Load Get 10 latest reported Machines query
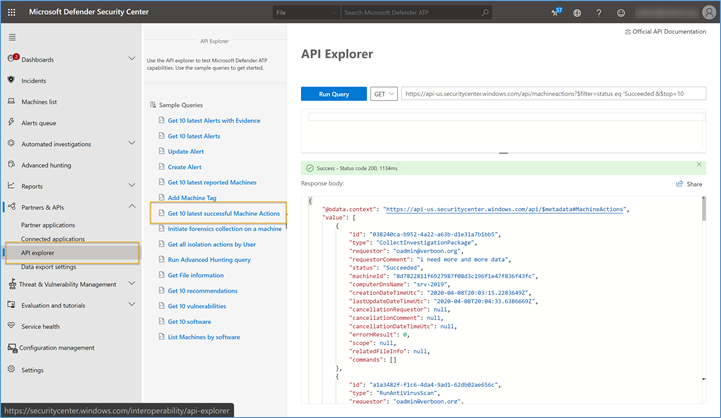 point(212,183)
